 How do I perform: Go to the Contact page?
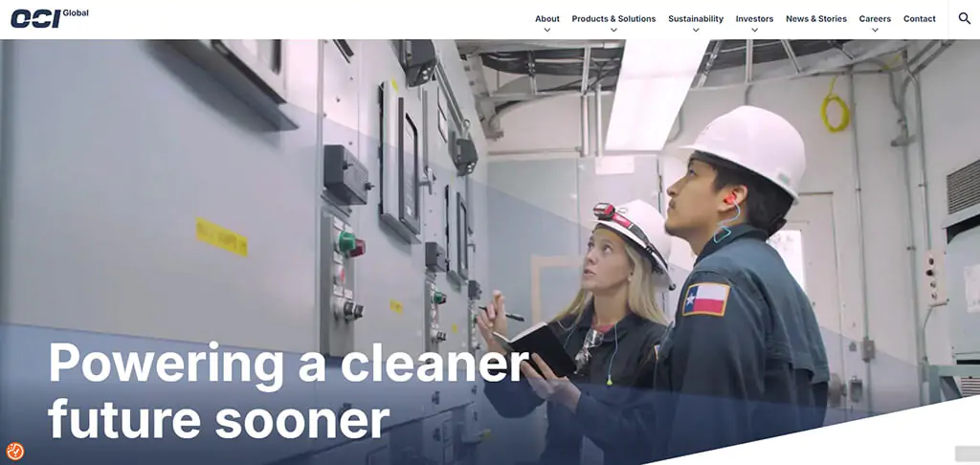coord(920,19)
